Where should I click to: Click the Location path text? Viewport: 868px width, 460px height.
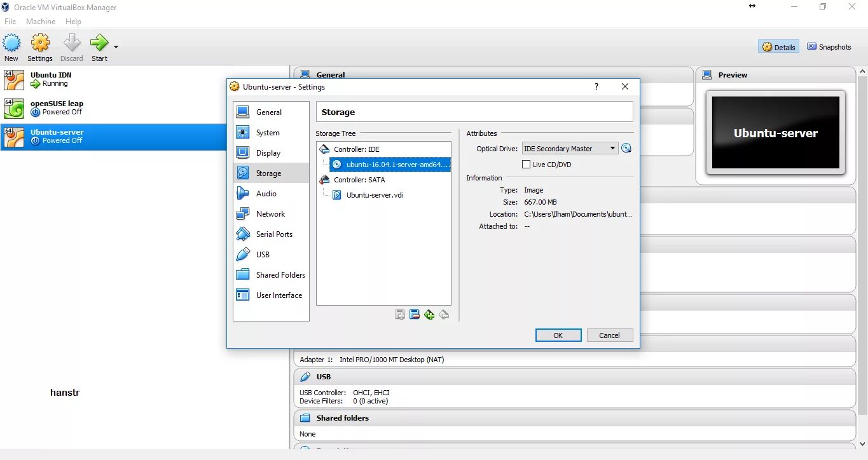[578, 214]
